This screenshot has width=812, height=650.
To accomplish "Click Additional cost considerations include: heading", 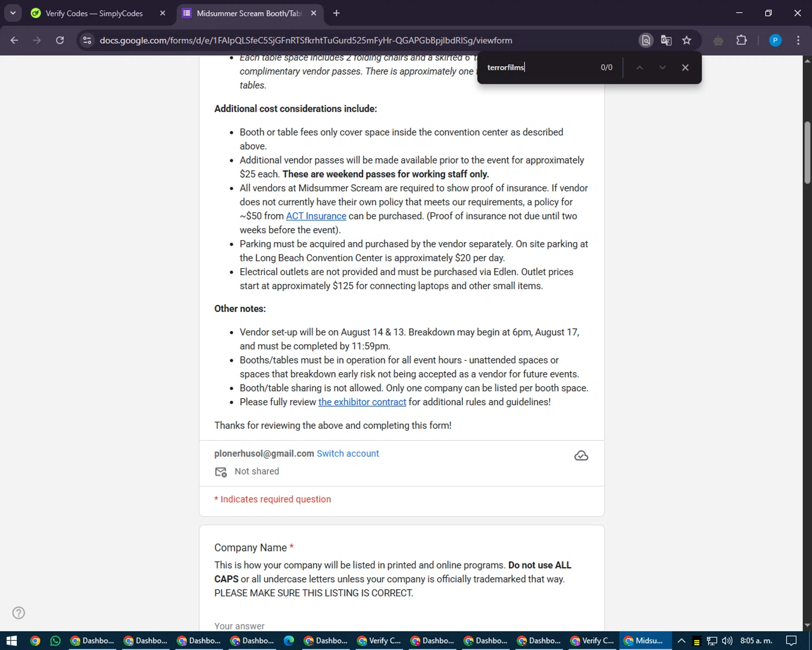I will (x=296, y=109).
